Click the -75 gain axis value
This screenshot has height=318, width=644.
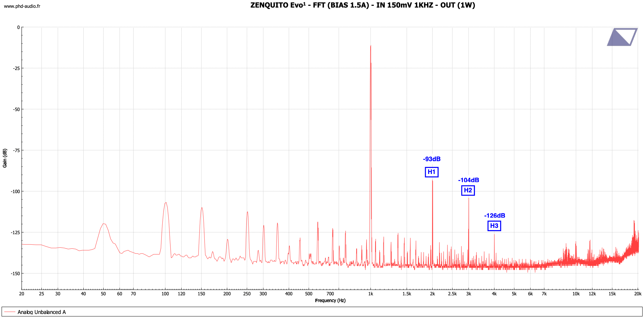click(x=16, y=151)
